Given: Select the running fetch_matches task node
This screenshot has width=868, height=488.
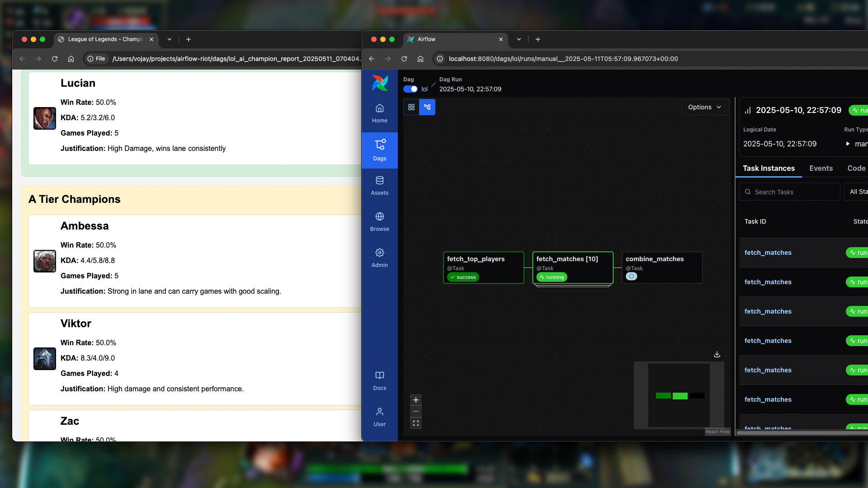Looking at the screenshot, I should click(572, 267).
